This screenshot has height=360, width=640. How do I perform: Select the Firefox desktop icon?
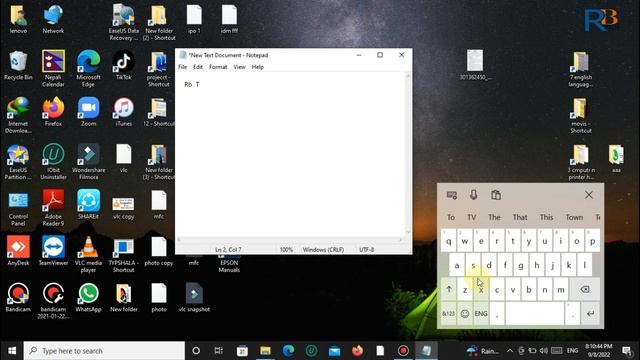53,111
